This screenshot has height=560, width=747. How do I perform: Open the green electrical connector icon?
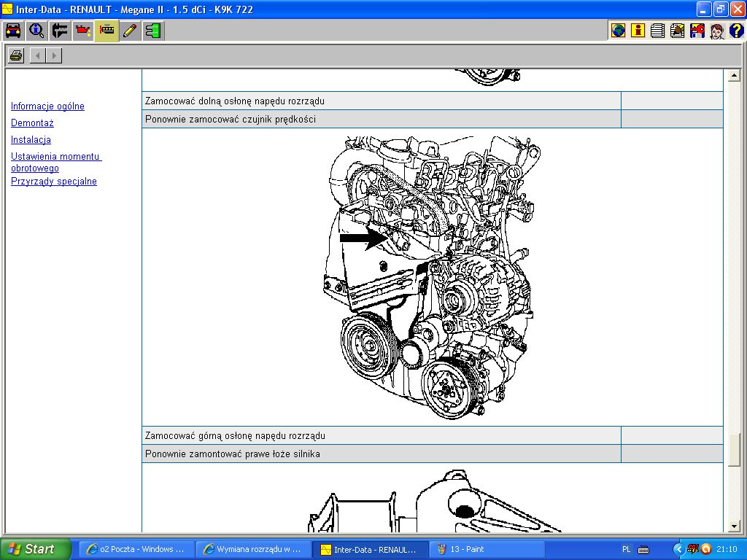click(x=153, y=31)
